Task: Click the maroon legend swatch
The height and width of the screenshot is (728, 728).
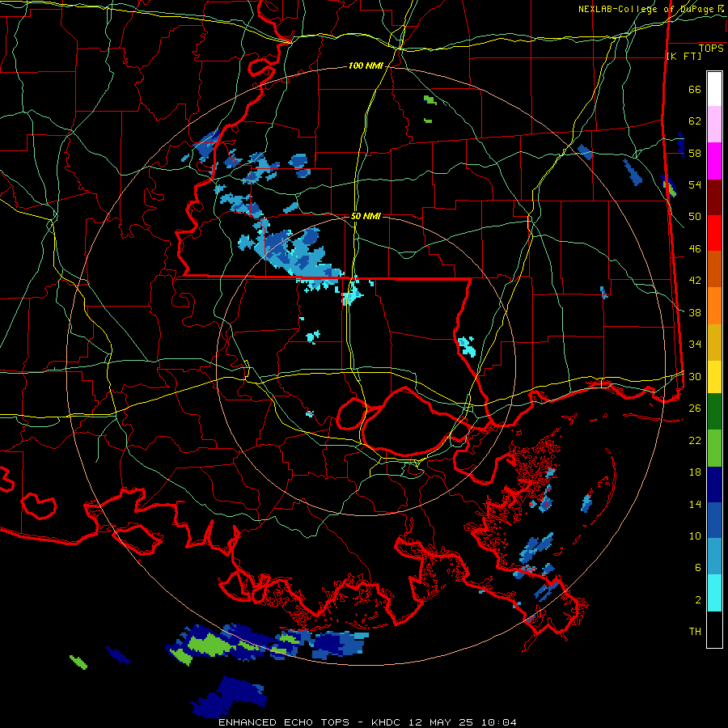Action: coord(714,197)
